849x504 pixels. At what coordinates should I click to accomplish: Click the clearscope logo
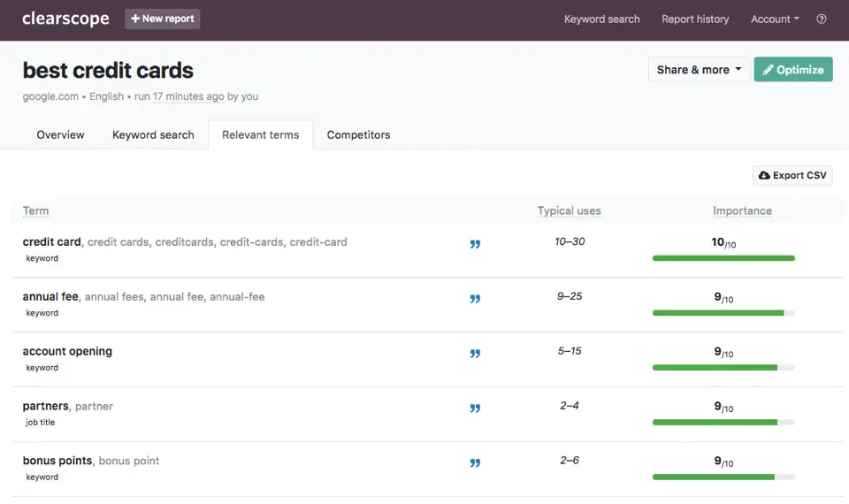pos(65,19)
